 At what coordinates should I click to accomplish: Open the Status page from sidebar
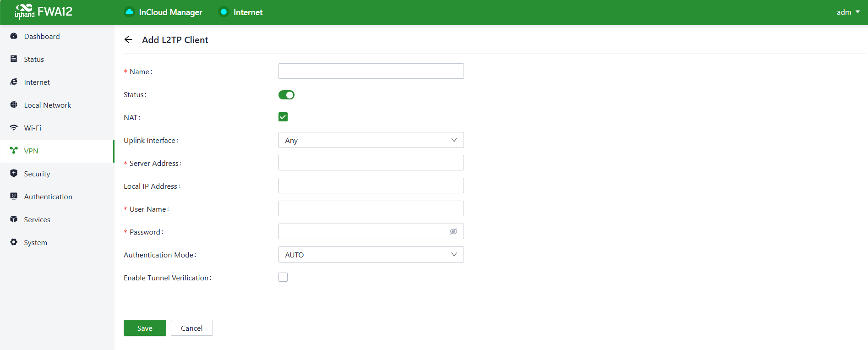tap(34, 59)
